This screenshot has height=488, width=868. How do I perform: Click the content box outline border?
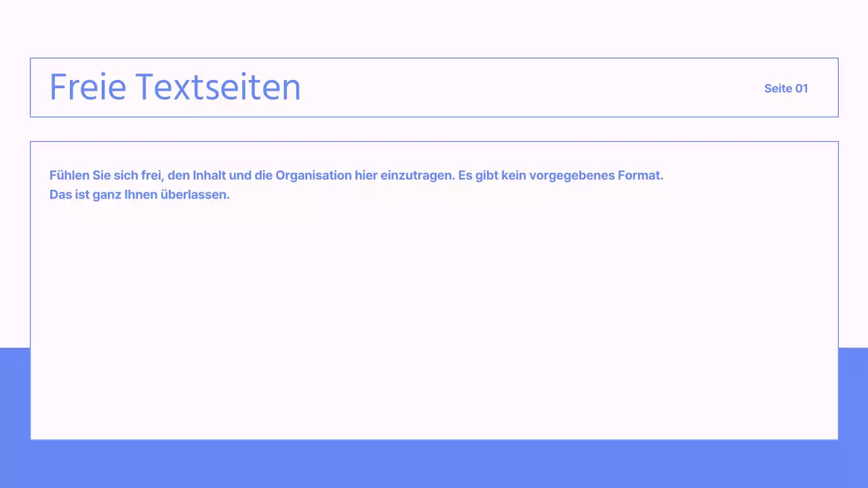pyautogui.click(x=434, y=142)
